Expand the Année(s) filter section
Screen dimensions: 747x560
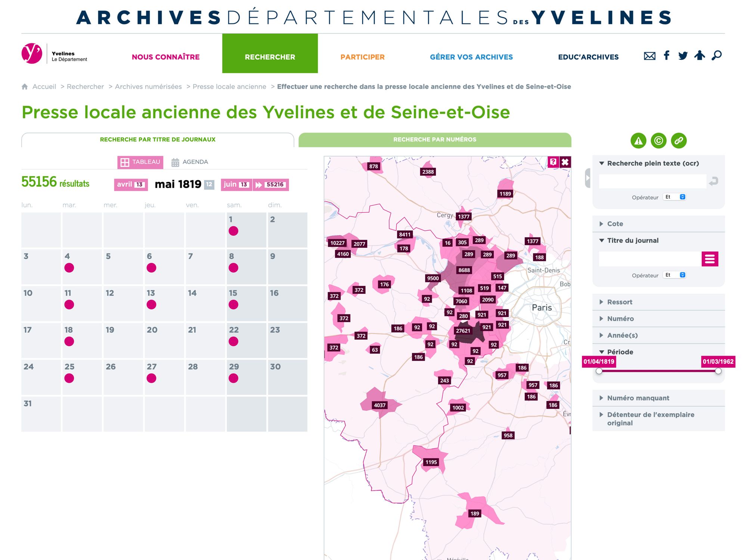[622, 335]
